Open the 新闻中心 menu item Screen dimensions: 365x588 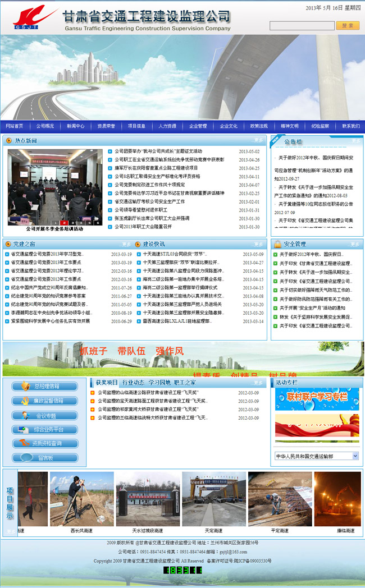75,126
